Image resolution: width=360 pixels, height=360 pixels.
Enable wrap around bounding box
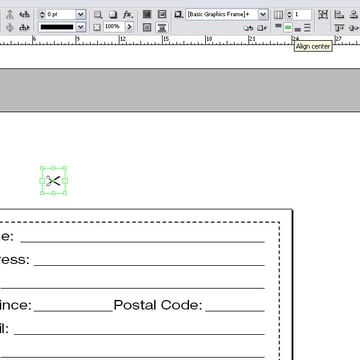(x=162, y=14)
